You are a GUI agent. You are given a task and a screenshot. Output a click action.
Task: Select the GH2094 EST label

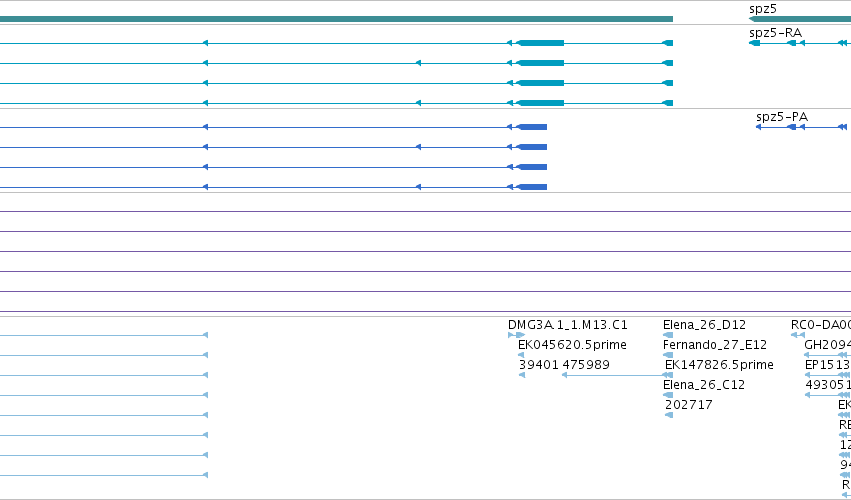coord(828,345)
